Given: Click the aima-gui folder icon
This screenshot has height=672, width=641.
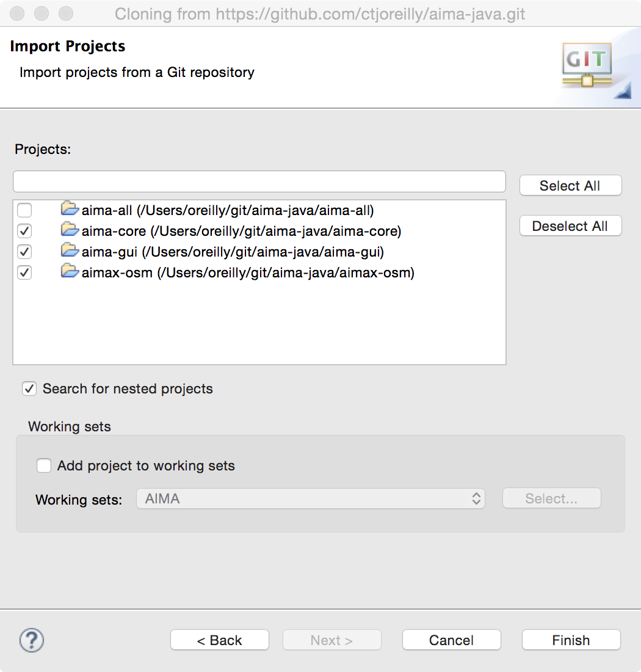Looking at the screenshot, I should (70, 251).
